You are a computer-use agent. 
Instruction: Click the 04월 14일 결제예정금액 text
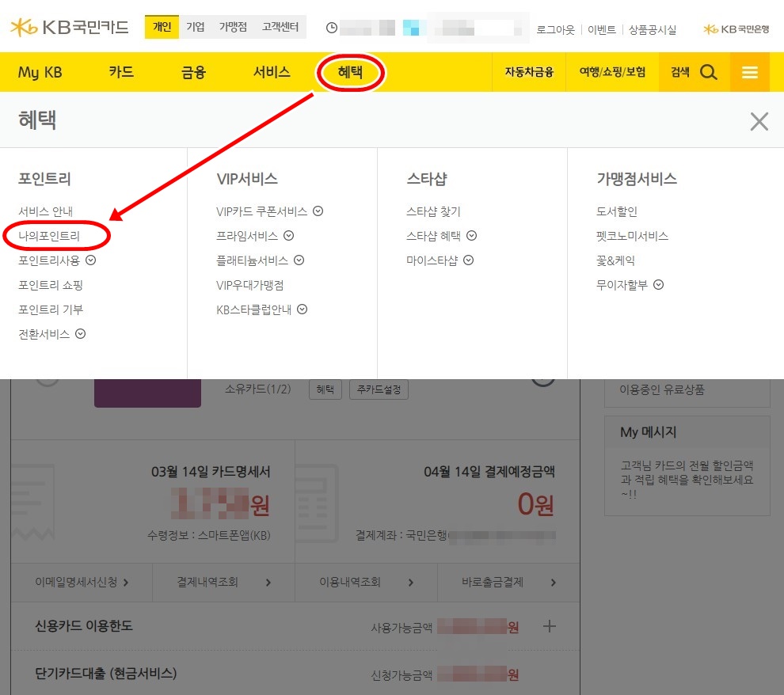(x=489, y=471)
